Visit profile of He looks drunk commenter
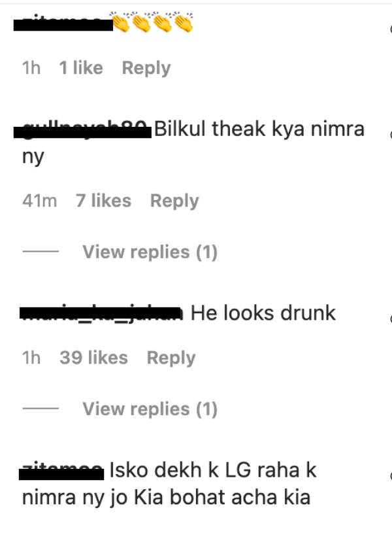392x533 pixels. (101, 313)
